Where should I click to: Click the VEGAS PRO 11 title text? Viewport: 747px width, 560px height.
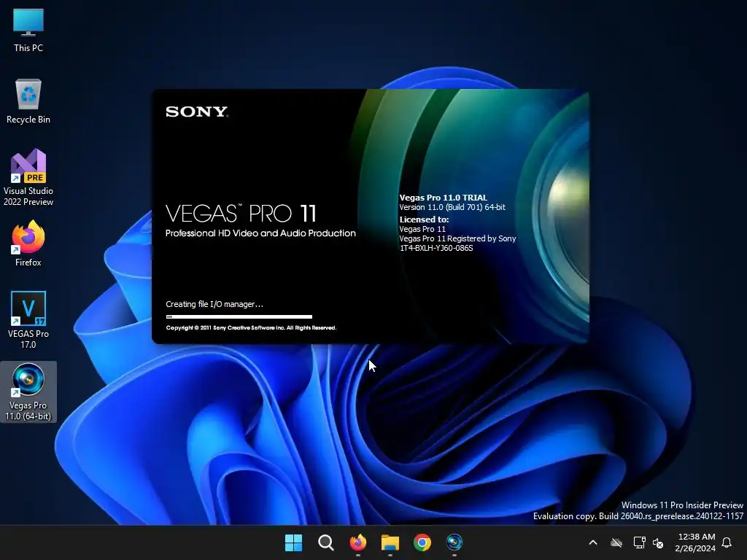pyautogui.click(x=241, y=214)
